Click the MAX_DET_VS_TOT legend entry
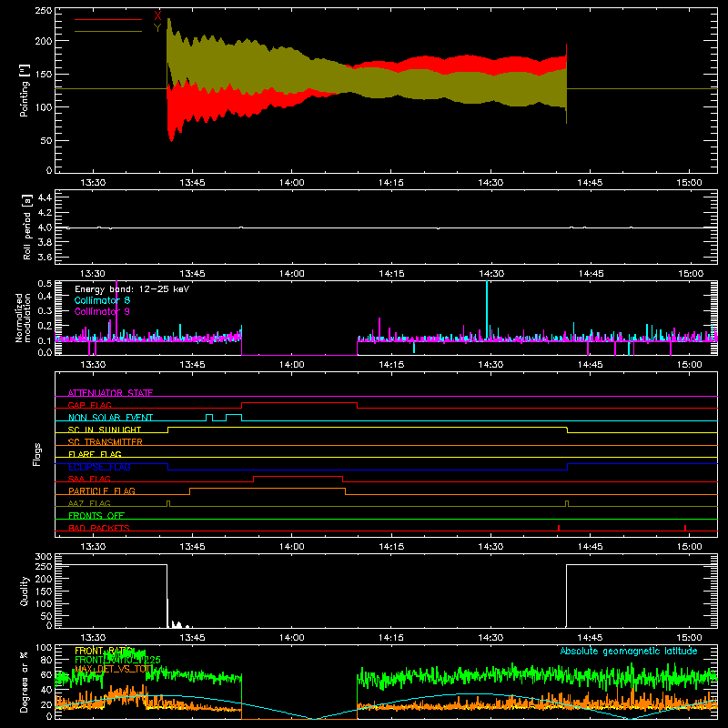The width and height of the screenshot is (728, 728). coord(114,669)
